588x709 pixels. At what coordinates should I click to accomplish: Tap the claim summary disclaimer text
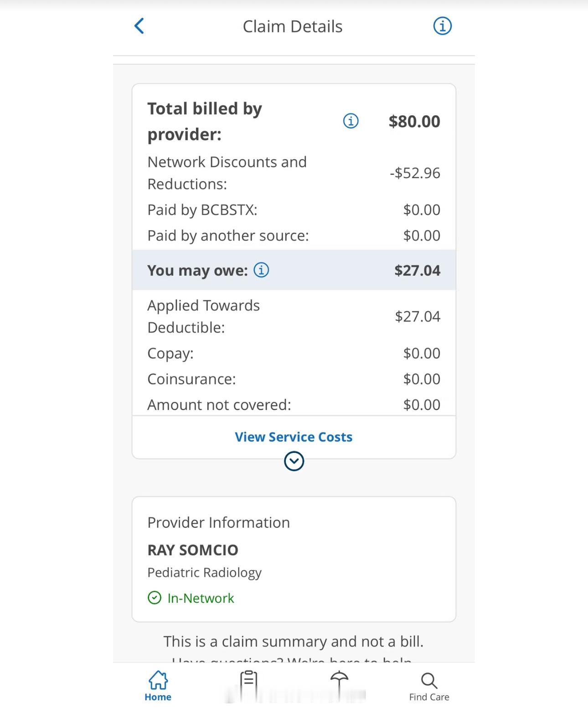tap(294, 642)
